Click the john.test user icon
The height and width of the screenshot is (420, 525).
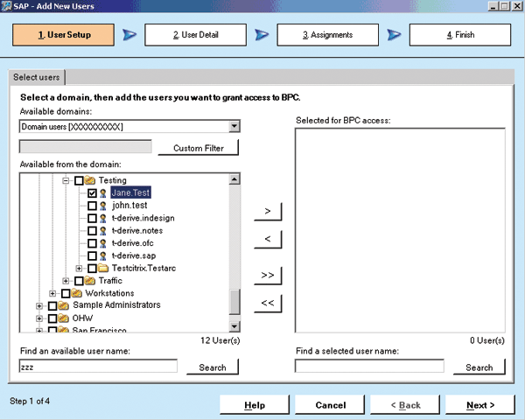click(x=103, y=206)
